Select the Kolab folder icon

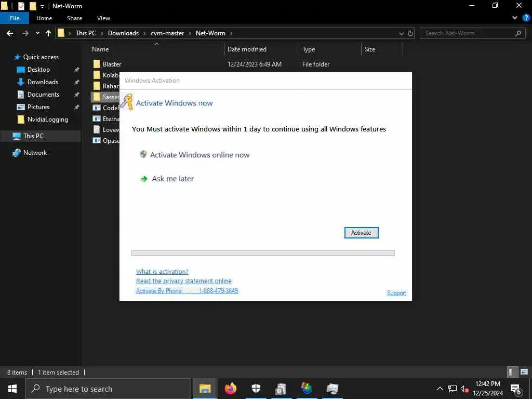[x=97, y=75]
